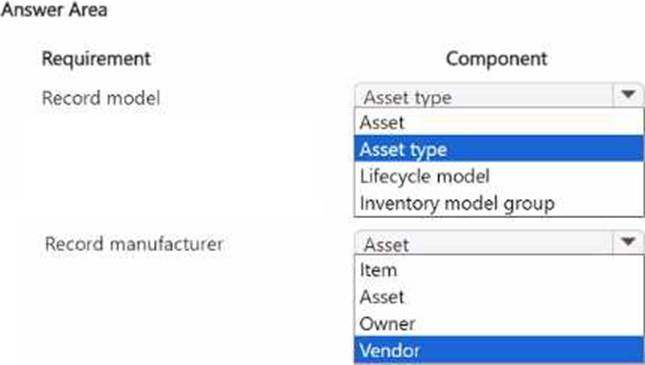Screen dimensions: 645x365
Task: Click the Component column header
Action: pos(497,59)
